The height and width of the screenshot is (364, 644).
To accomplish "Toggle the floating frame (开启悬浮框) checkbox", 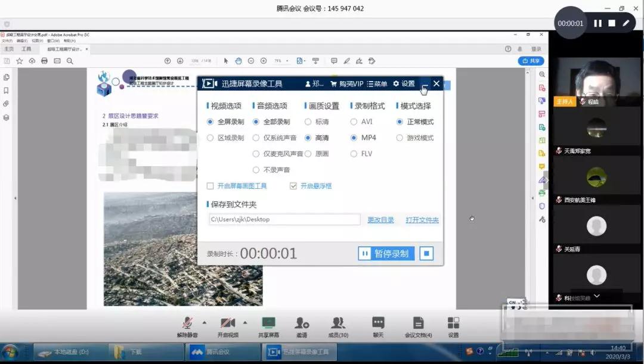I will click(293, 186).
